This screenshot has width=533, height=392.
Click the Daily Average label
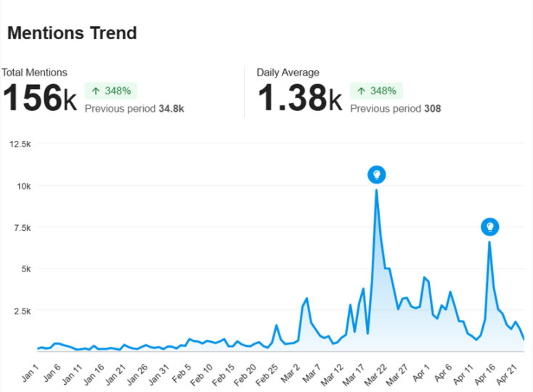tap(288, 73)
